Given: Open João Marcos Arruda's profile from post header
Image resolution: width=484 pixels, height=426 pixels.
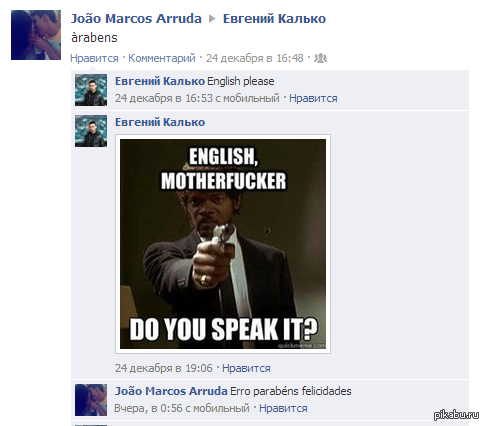Looking at the screenshot, I should (x=136, y=19).
